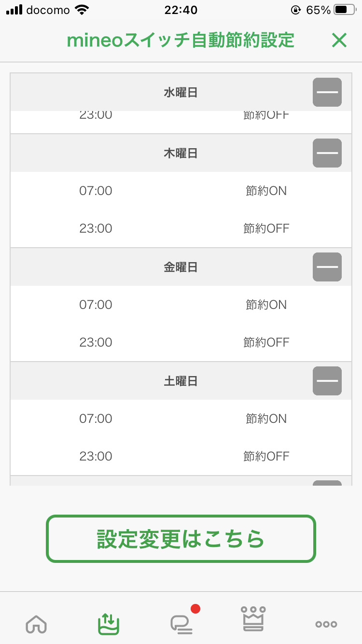Collapse the 土曜日 section with minus button
Image resolution: width=362 pixels, height=644 pixels.
pyautogui.click(x=327, y=381)
